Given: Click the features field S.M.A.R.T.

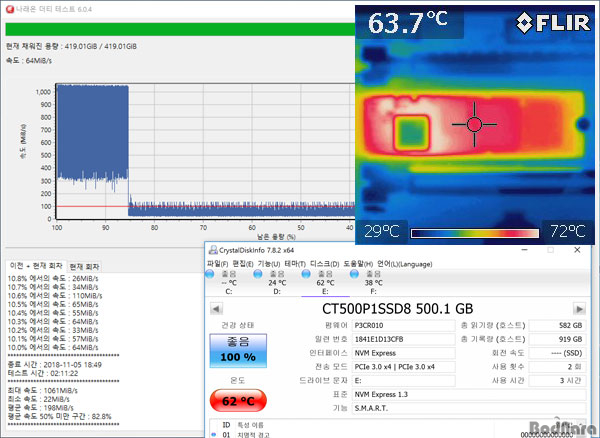Looking at the screenshot, I should coord(469,408).
